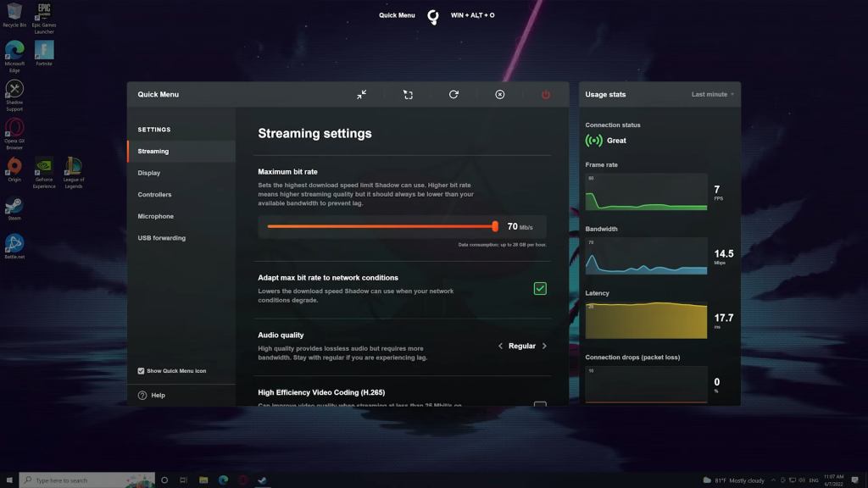The image size is (868, 488).
Task: Click the 'Streaming settings' heading
Action: point(315,133)
